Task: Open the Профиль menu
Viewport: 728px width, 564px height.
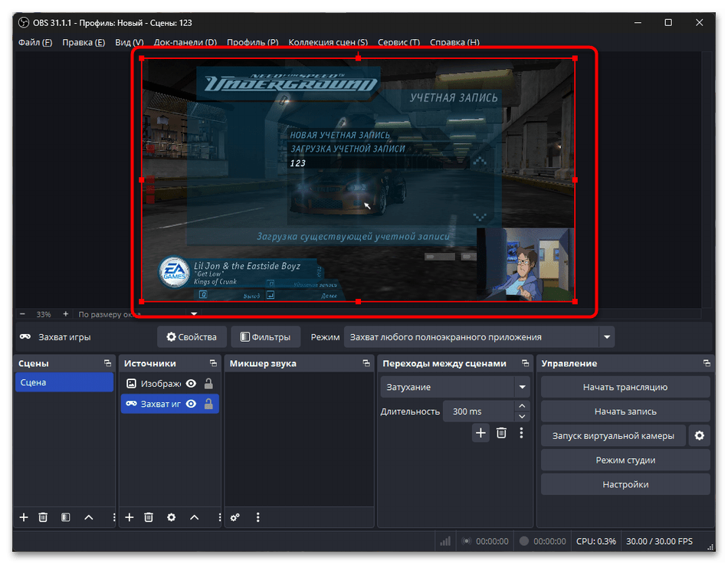Action: coord(253,42)
